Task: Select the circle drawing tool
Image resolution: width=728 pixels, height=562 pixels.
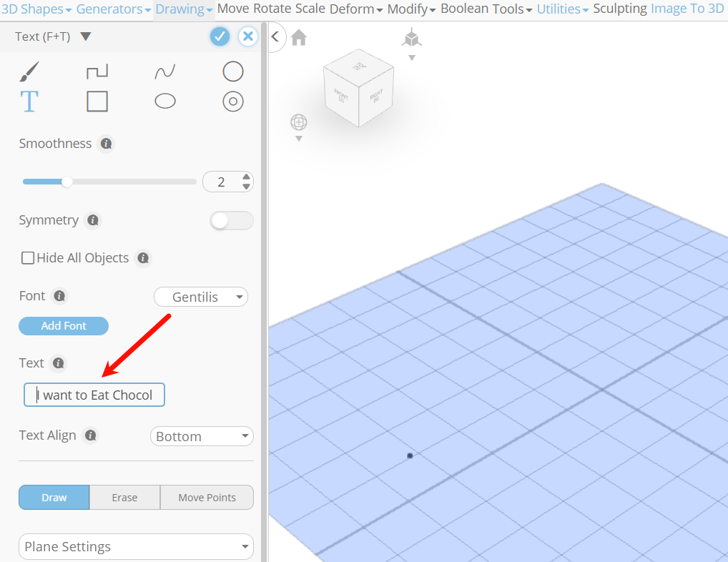Action: [233, 72]
